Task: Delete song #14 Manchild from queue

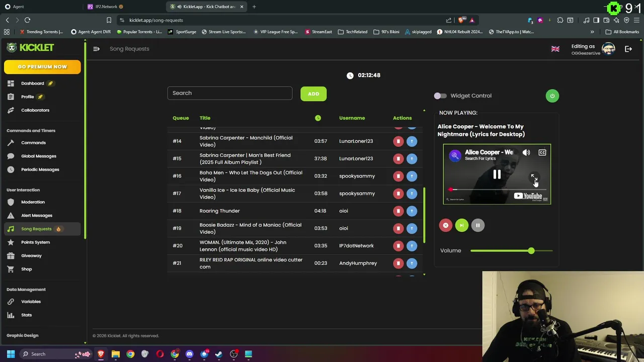Action: (x=398, y=141)
